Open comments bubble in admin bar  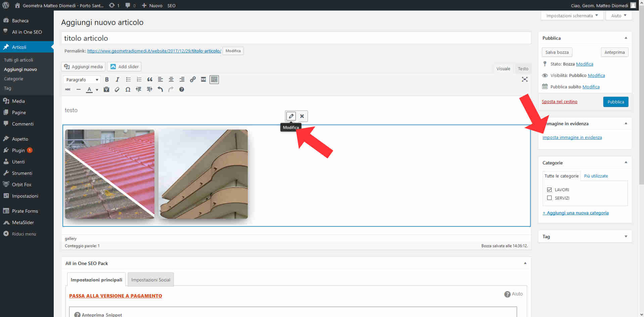click(x=130, y=5)
